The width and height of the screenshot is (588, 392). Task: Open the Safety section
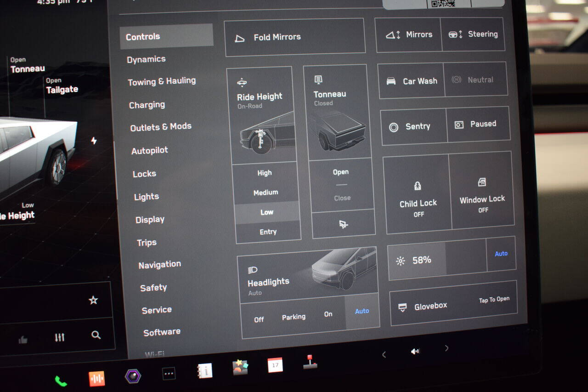click(x=153, y=288)
